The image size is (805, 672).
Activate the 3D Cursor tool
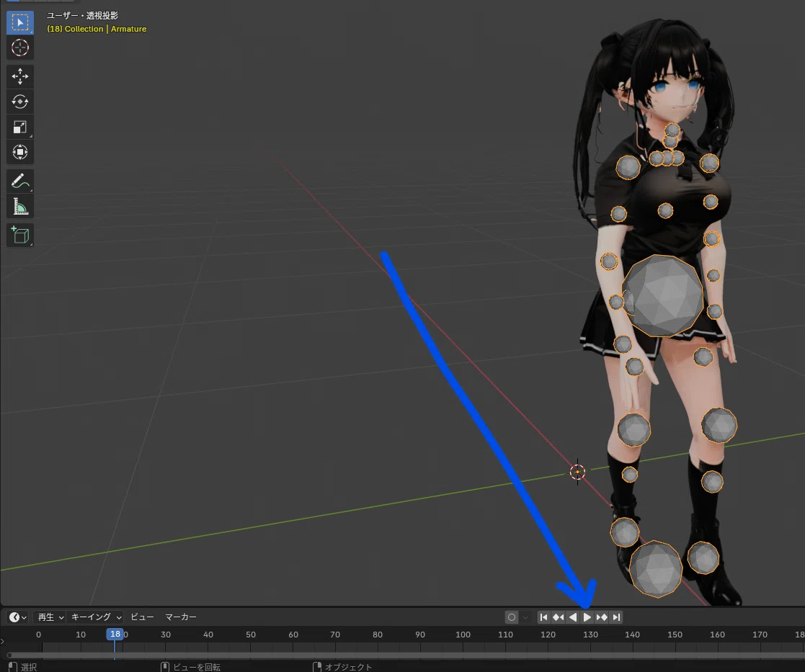click(20, 48)
